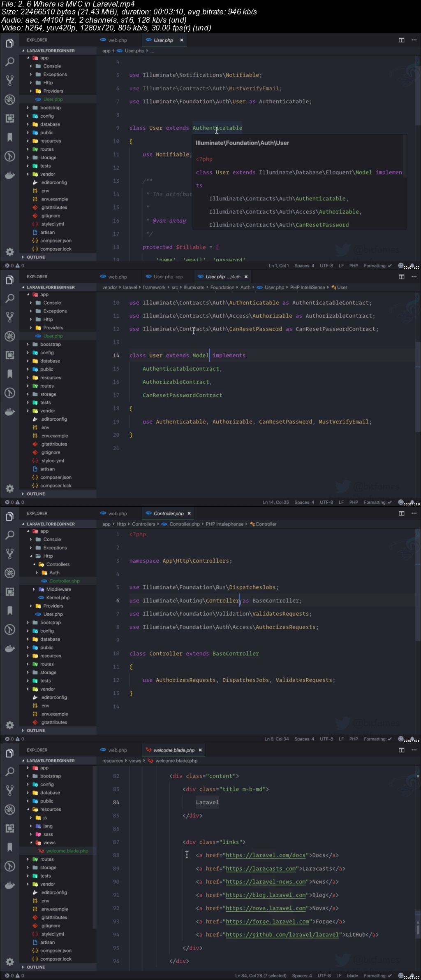Viewport: 421px width, 980px height.
Task: Click Ln 6, Col 34 in status bar
Action: (x=276, y=739)
